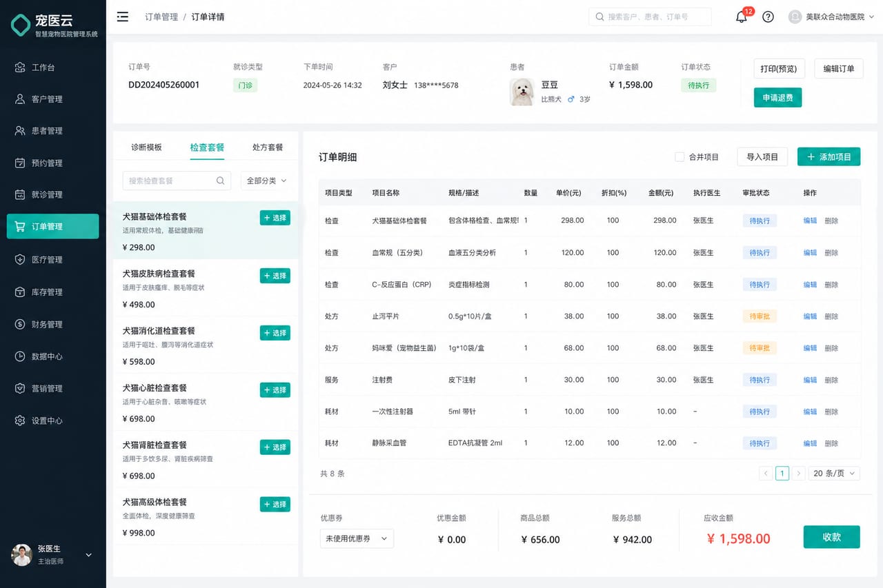Click the 美联众合动物医院 account avatar icon
This screenshot has height=588, width=883.
pos(795,17)
